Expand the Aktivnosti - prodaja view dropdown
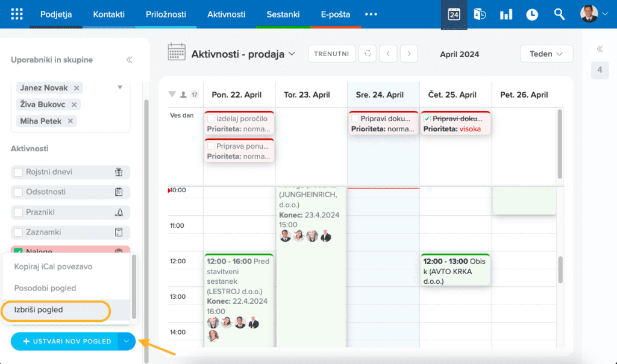This screenshot has width=617, height=364. click(292, 54)
